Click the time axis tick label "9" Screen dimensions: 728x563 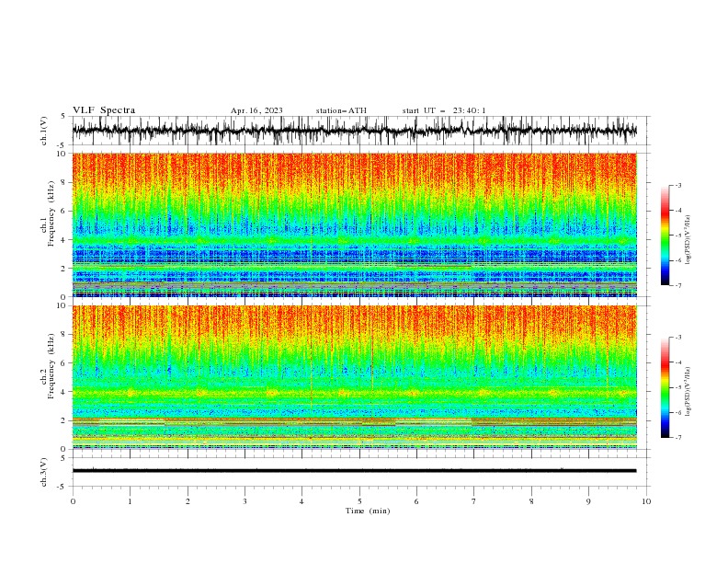point(588,501)
